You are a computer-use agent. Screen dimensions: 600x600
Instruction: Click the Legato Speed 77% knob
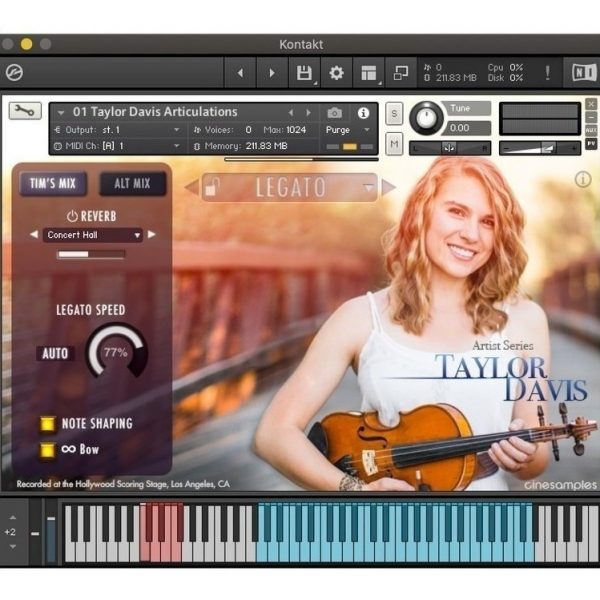tap(116, 352)
